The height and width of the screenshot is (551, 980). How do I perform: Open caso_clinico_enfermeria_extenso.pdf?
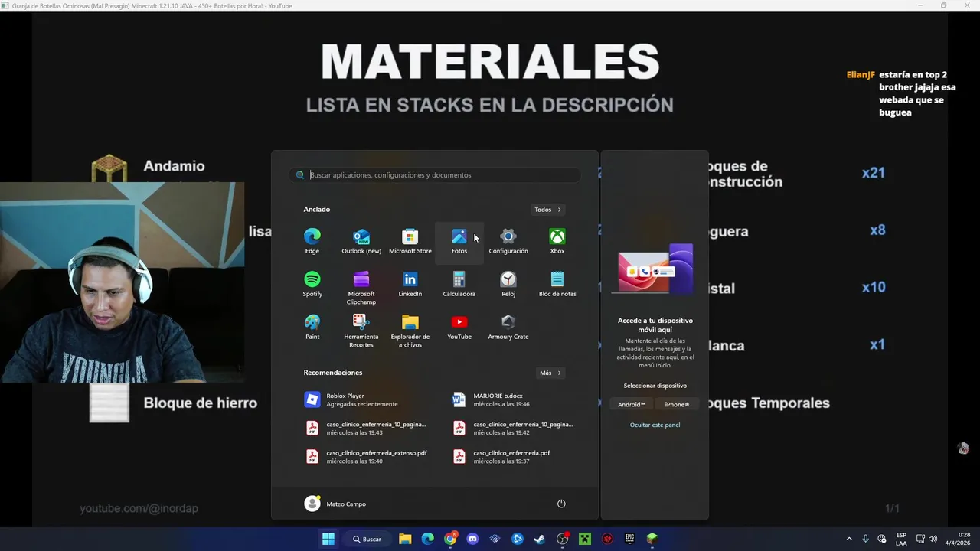[365, 457]
